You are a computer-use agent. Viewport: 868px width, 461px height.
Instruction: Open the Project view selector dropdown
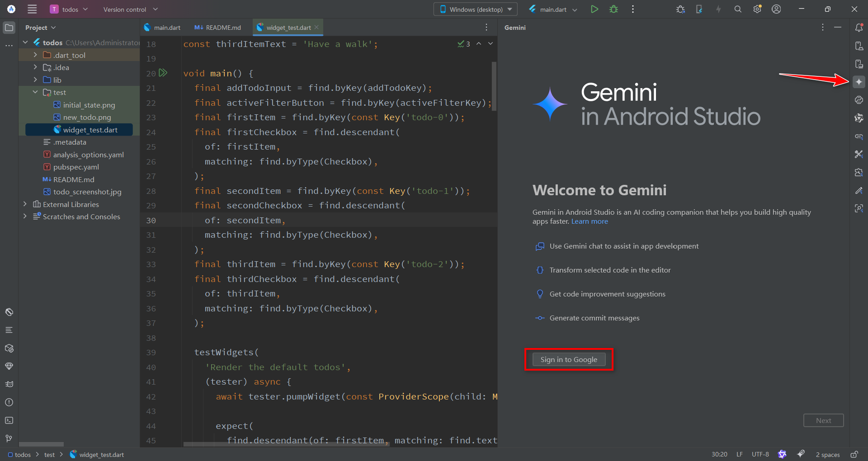click(40, 28)
